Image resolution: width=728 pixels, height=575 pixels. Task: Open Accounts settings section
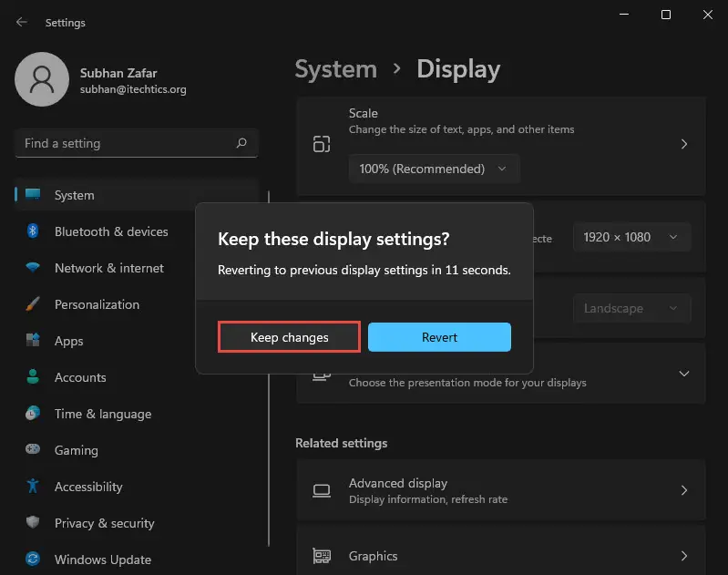(x=80, y=377)
